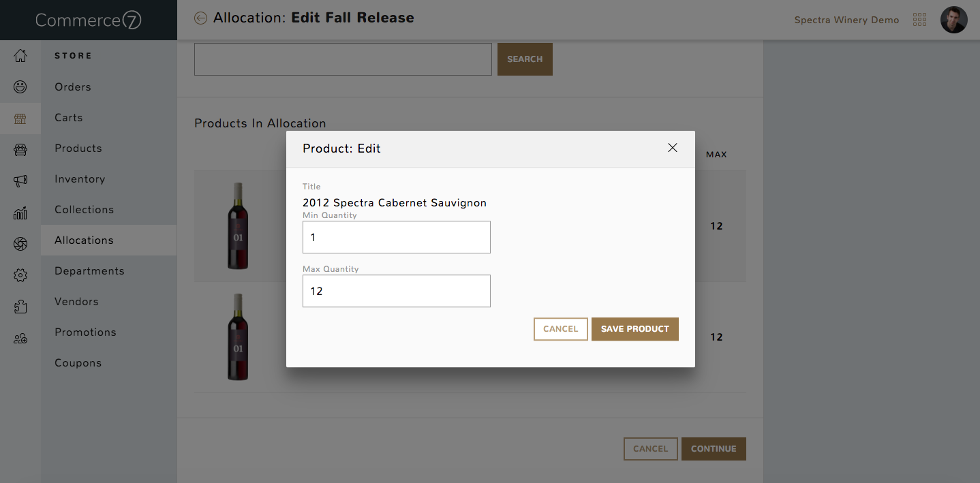Open the user profile avatar
The width and height of the screenshot is (980, 483).
(953, 20)
